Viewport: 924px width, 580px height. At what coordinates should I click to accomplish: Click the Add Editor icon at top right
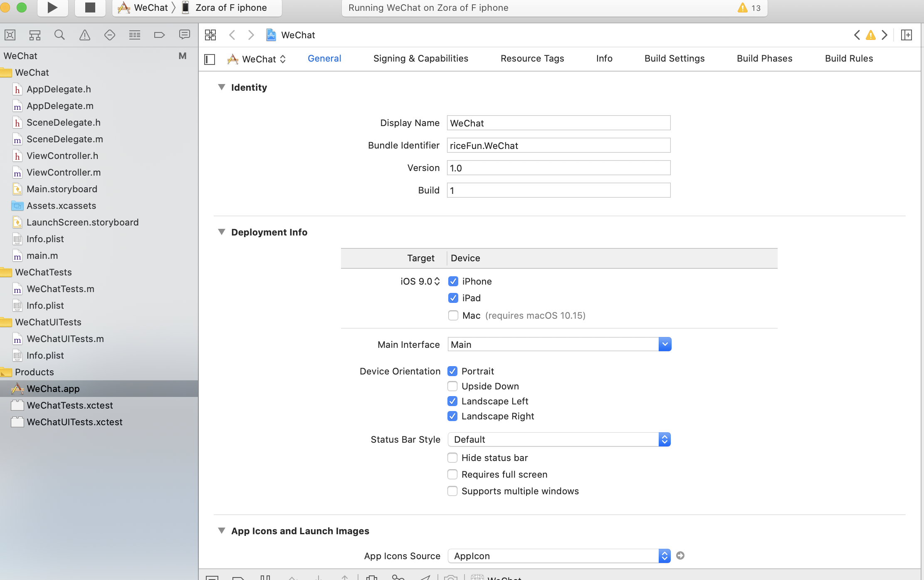click(x=907, y=35)
